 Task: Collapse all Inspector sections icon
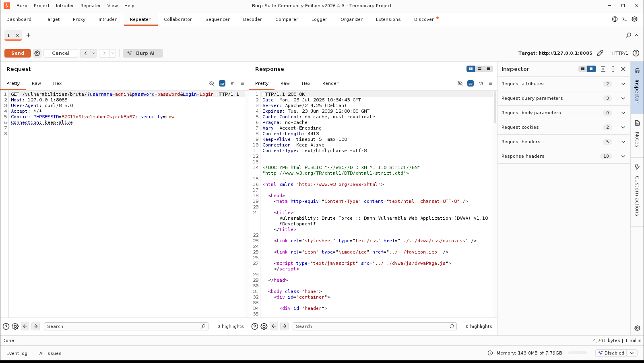click(x=613, y=69)
